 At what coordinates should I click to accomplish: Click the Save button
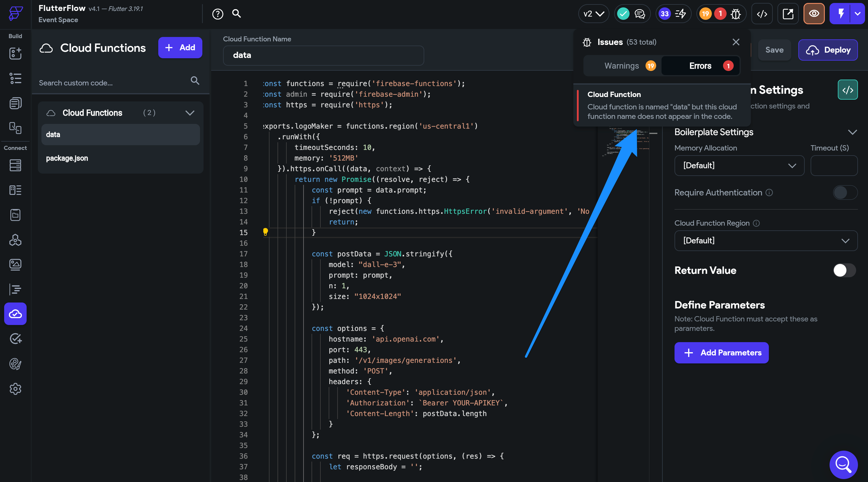tap(774, 50)
